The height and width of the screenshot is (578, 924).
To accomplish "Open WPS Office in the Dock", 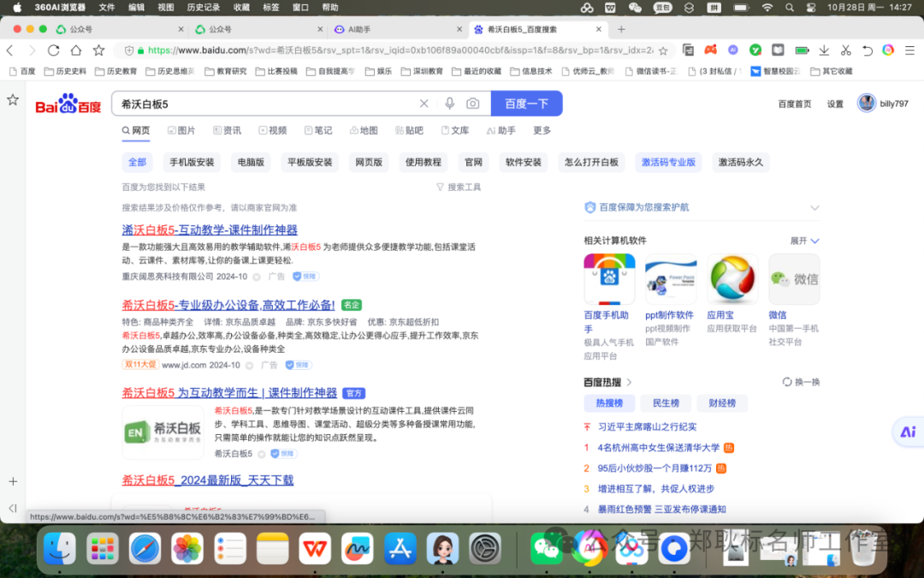I will point(315,549).
